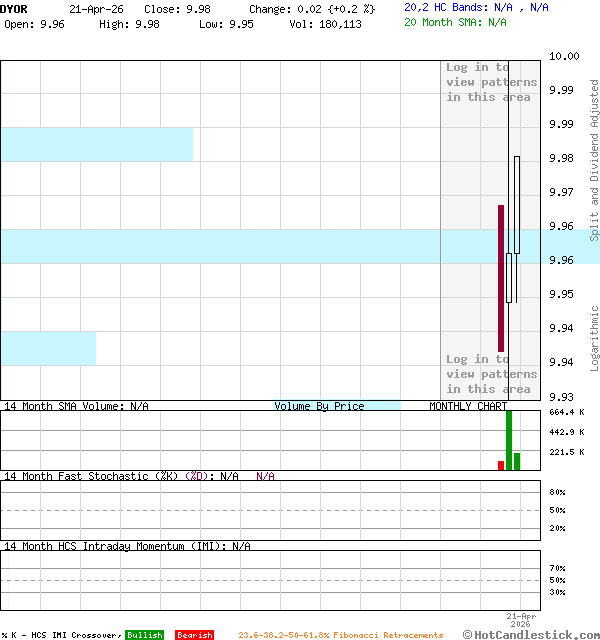Click the red Bearish legend badge
600x640 pixels.
pyautogui.click(x=194, y=635)
